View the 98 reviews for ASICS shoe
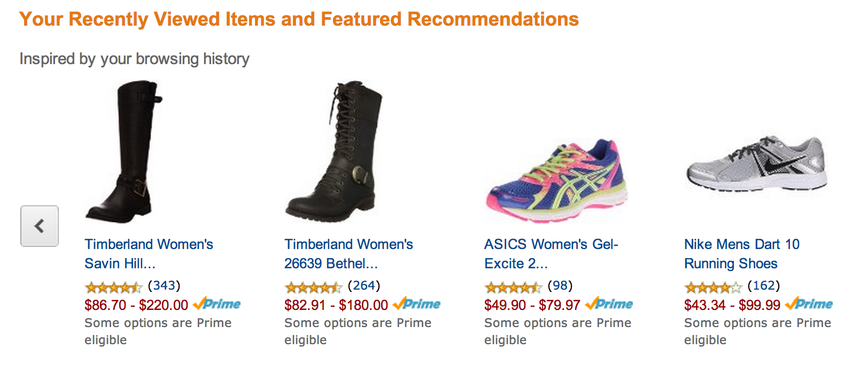The image size is (868, 388). 560,285
